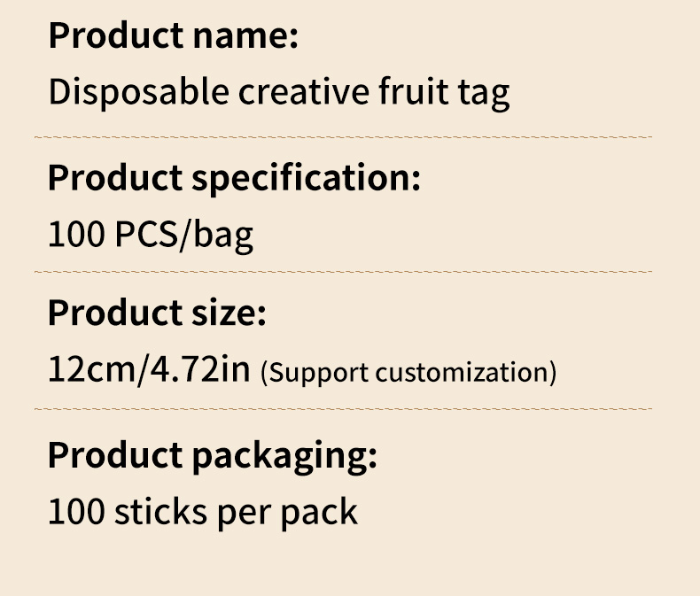
Task: Click the "12cm/4.72in" size value
Action: tap(150, 369)
